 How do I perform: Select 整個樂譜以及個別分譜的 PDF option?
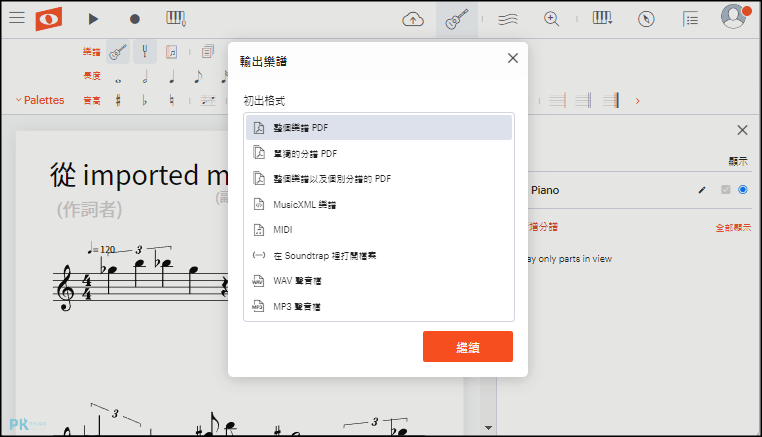pyautogui.click(x=379, y=178)
